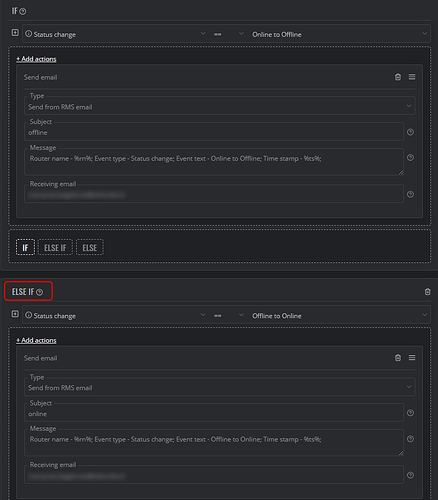
Task: Show help for the offline Subject field
Action: coord(410,132)
